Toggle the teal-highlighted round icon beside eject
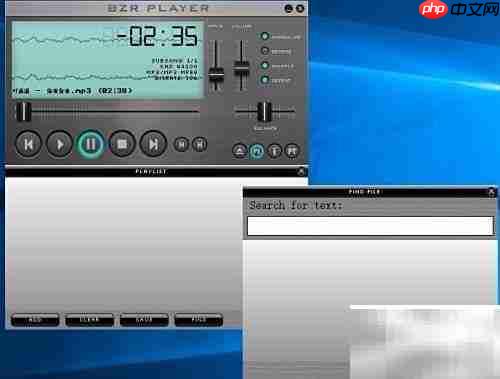Image resolution: width=500 pixels, height=379 pixels. (x=257, y=151)
